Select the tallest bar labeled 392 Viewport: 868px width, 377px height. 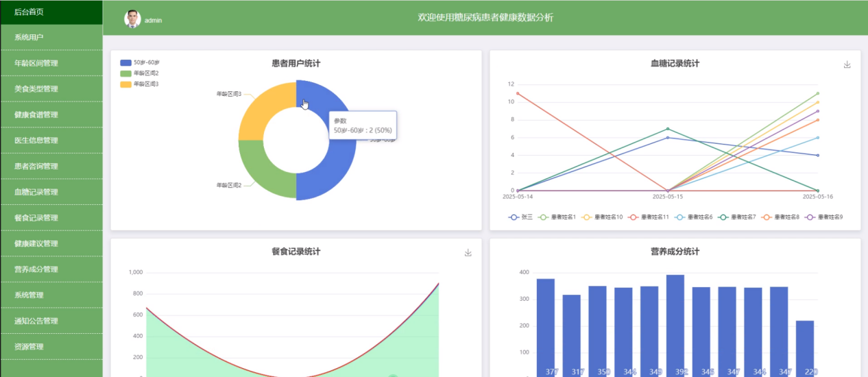click(675, 326)
